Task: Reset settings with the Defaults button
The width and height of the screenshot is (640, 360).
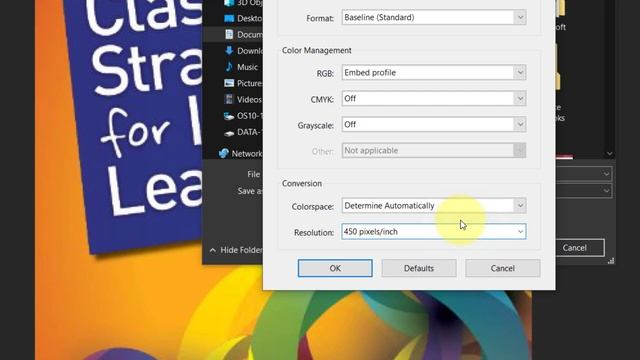Action: tap(419, 268)
